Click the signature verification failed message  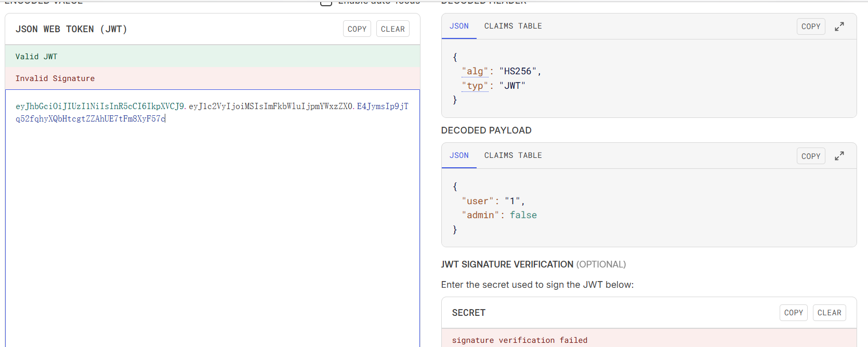pos(519,340)
